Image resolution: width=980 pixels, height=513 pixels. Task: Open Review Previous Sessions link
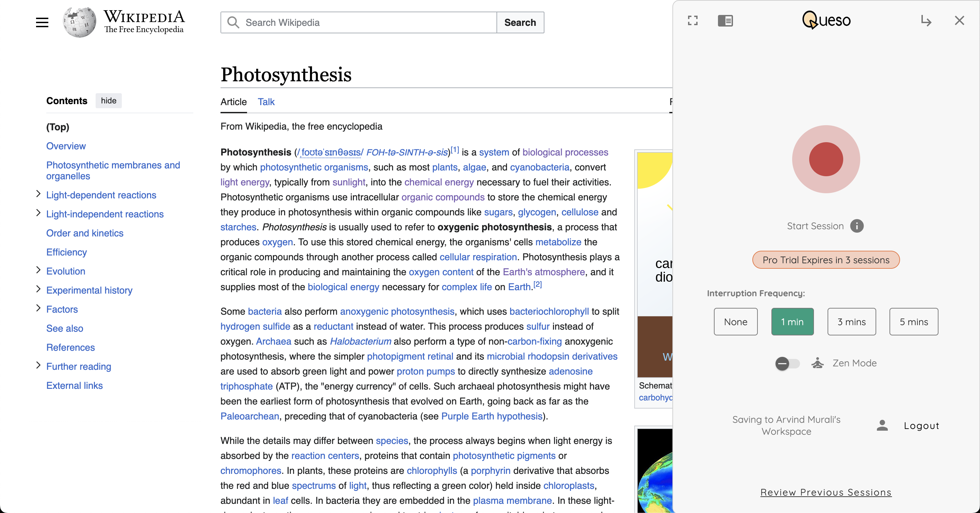tap(826, 492)
